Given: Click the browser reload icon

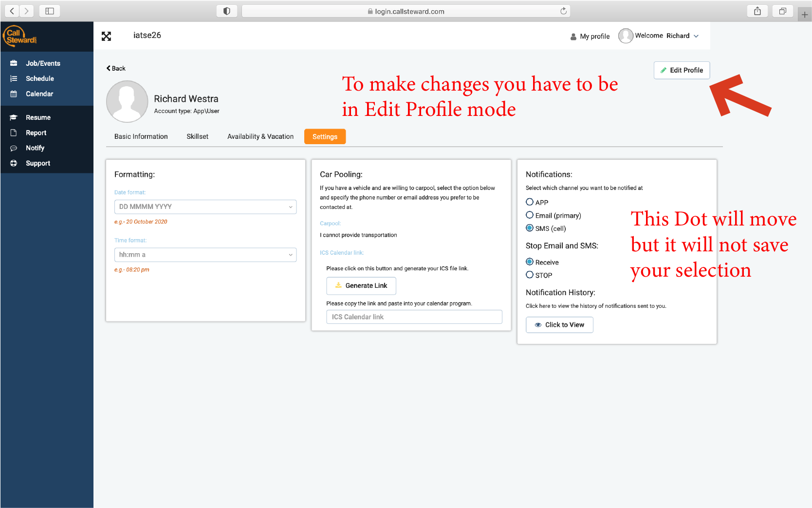Looking at the screenshot, I should 563,11.
